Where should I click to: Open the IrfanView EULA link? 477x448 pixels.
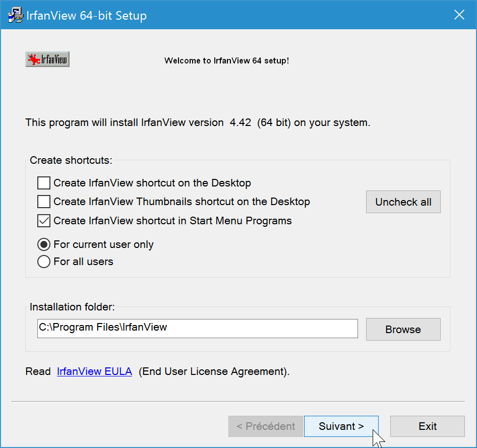click(x=94, y=371)
